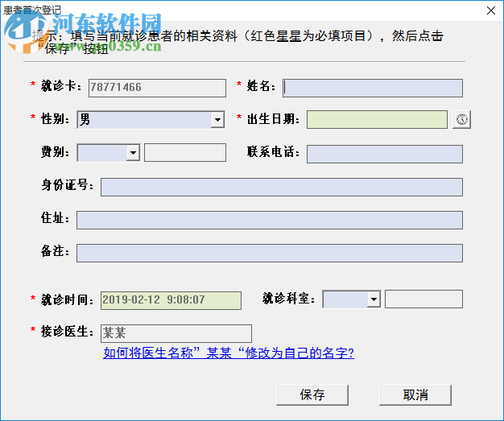Click the 就诊卡 number field 78771466

[157, 88]
